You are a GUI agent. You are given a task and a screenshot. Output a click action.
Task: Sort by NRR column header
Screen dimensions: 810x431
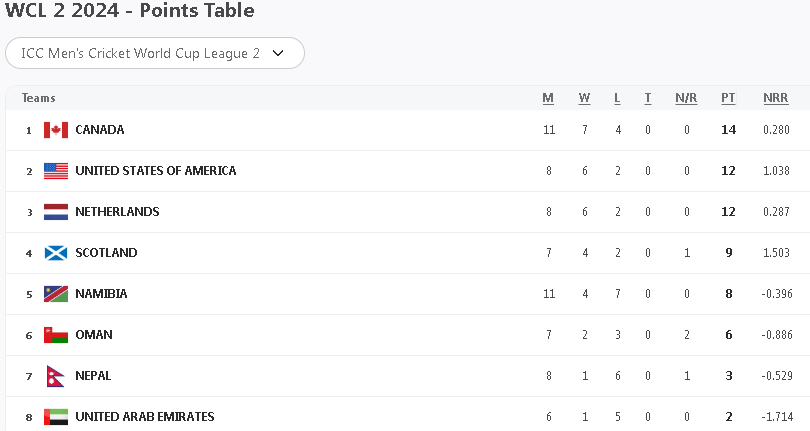[x=775, y=98]
